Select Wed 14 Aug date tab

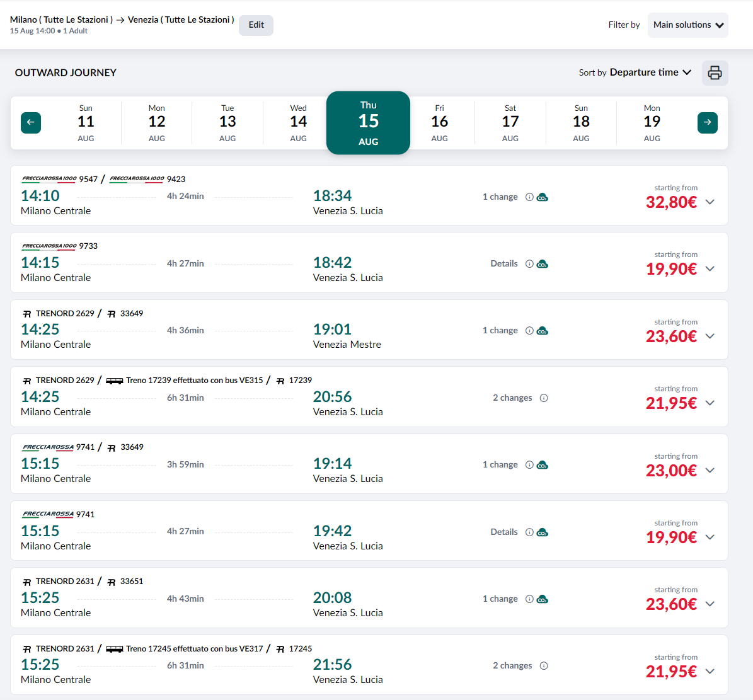tap(298, 122)
